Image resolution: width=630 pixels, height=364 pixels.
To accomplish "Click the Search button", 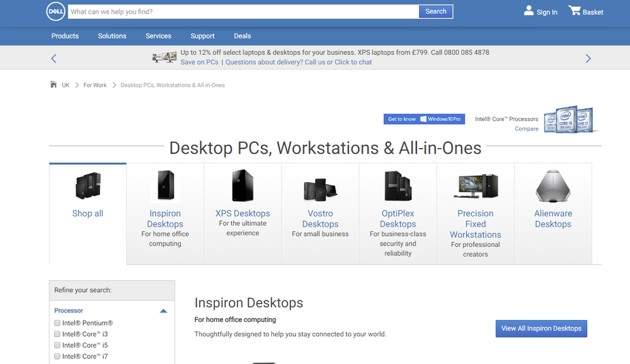I will (x=436, y=11).
